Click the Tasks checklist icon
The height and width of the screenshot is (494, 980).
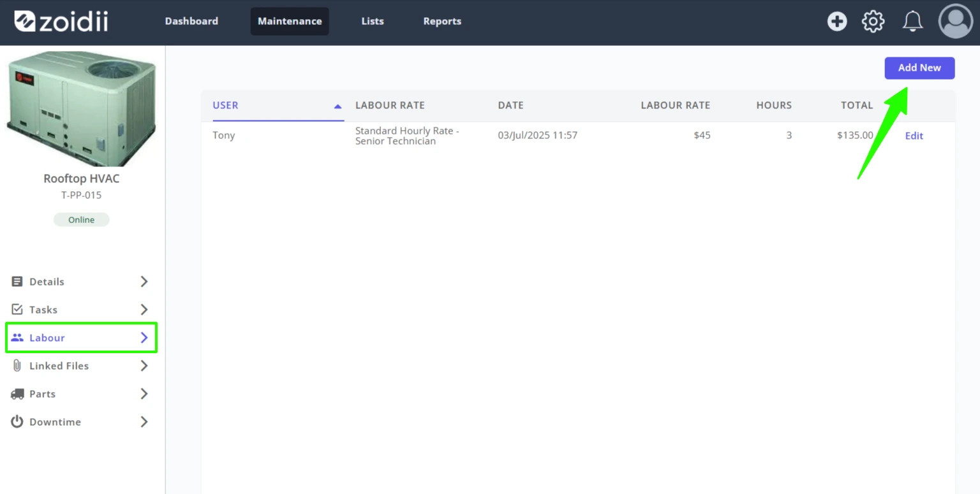[17, 310]
